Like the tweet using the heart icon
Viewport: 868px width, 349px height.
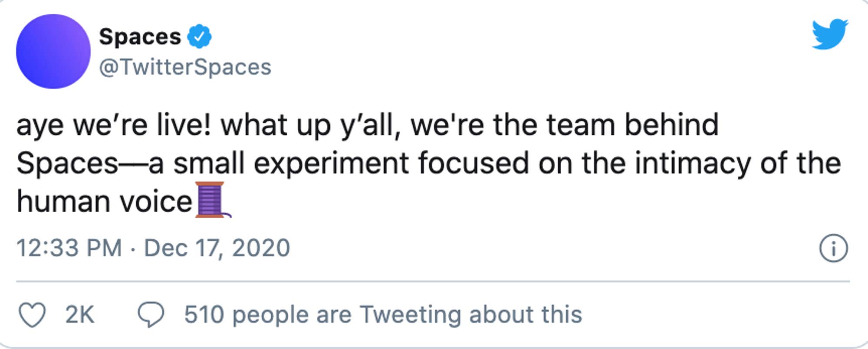[x=32, y=315]
